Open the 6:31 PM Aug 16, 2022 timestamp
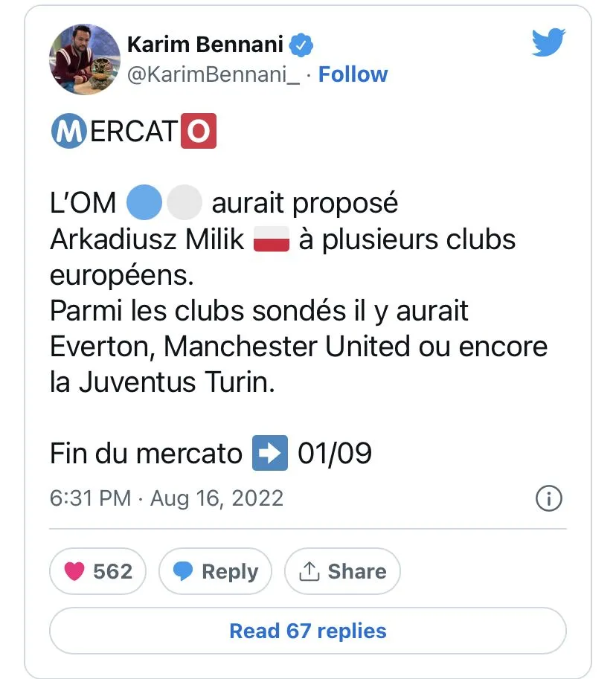The width and height of the screenshot is (616, 679). 167,498
